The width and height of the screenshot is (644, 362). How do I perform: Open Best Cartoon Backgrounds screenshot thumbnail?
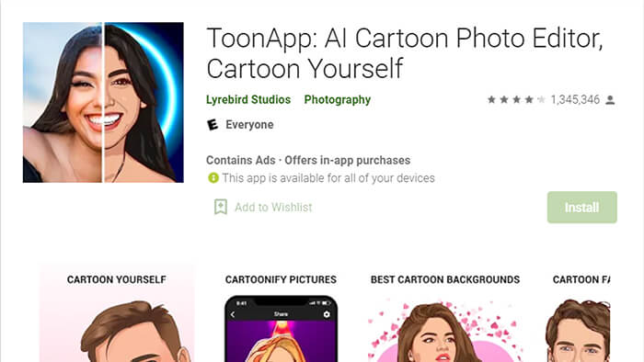445,313
